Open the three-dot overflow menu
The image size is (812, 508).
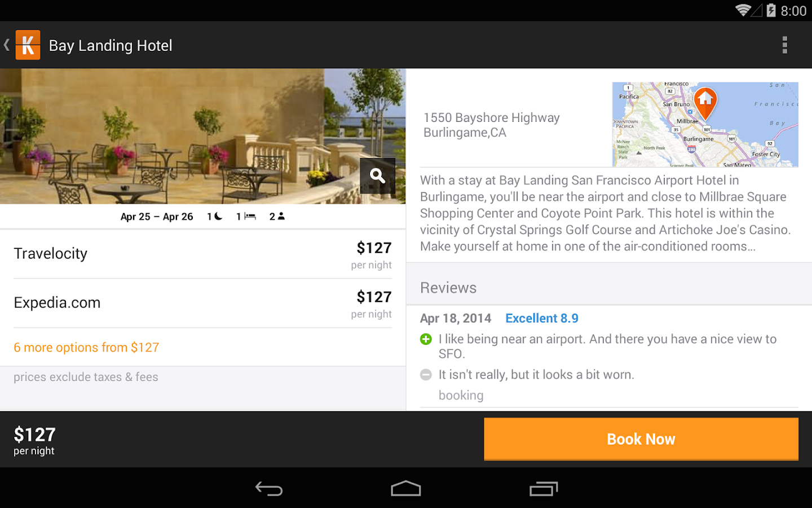click(784, 45)
